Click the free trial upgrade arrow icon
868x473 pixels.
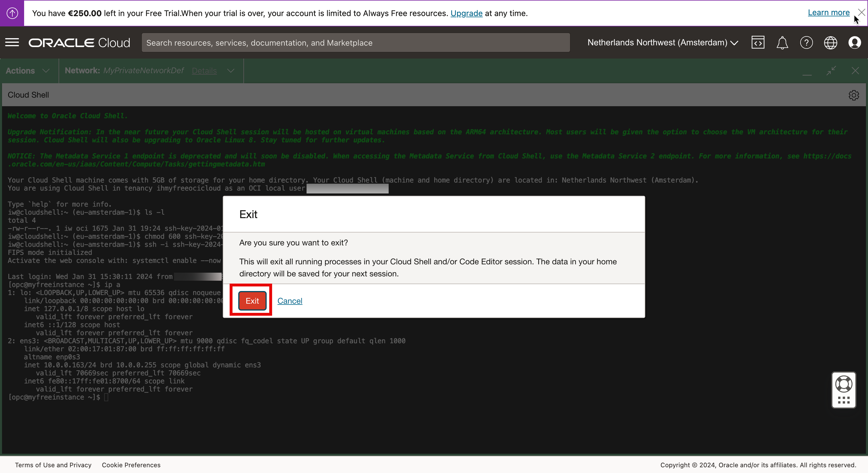point(12,13)
